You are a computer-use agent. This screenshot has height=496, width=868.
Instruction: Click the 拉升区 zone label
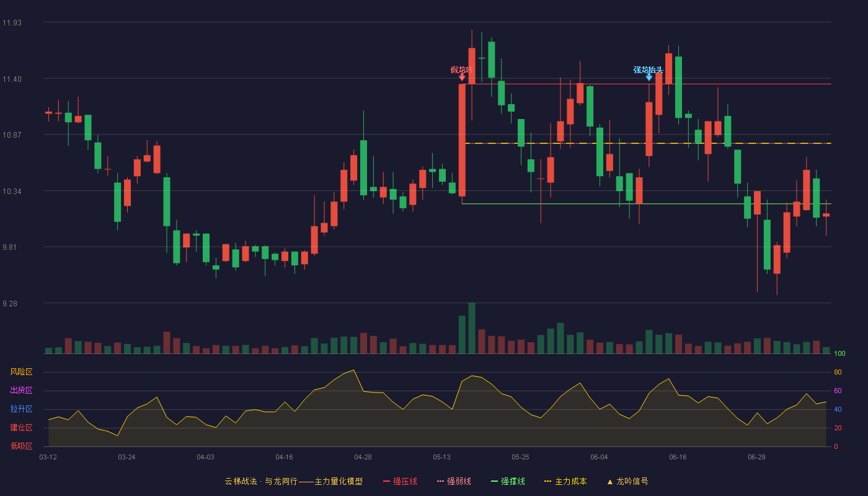(x=21, y=409)
